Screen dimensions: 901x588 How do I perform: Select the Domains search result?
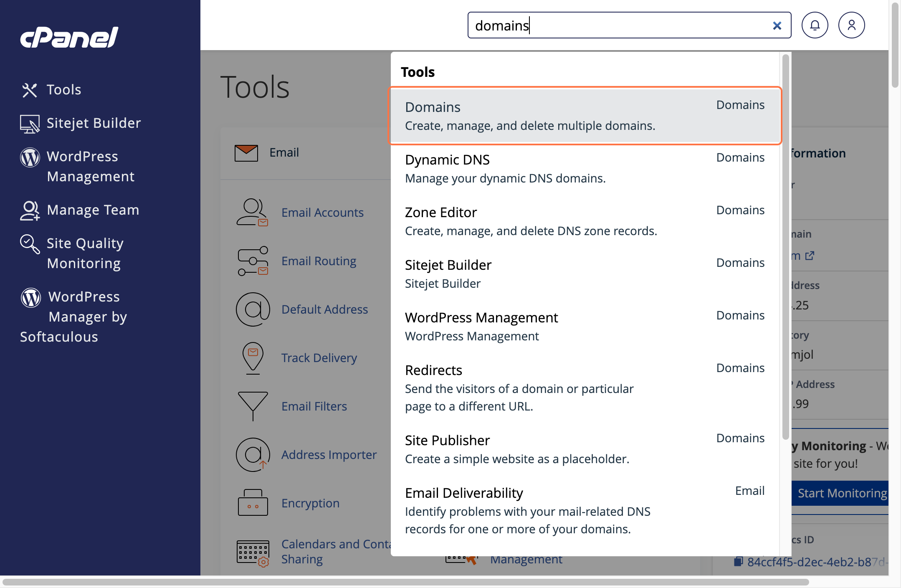(585, 116)
